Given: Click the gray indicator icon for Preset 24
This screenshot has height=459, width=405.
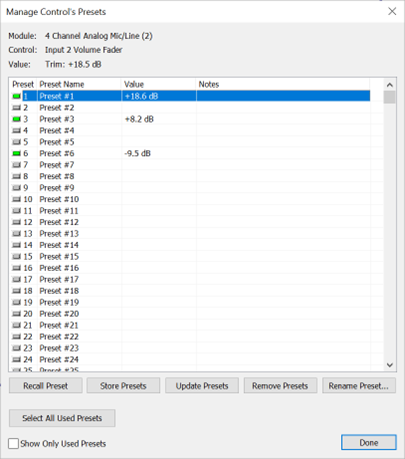Looking at the screenshot, I should 16,360.
